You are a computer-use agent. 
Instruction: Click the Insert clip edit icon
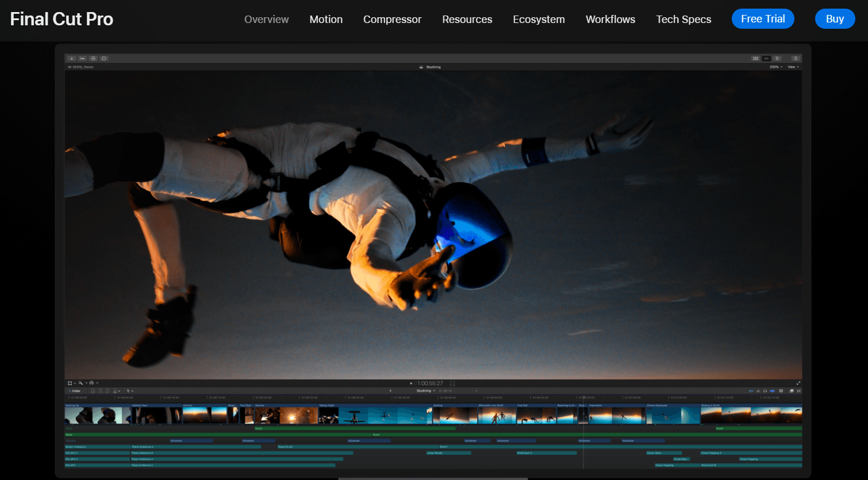click(101, 391)
